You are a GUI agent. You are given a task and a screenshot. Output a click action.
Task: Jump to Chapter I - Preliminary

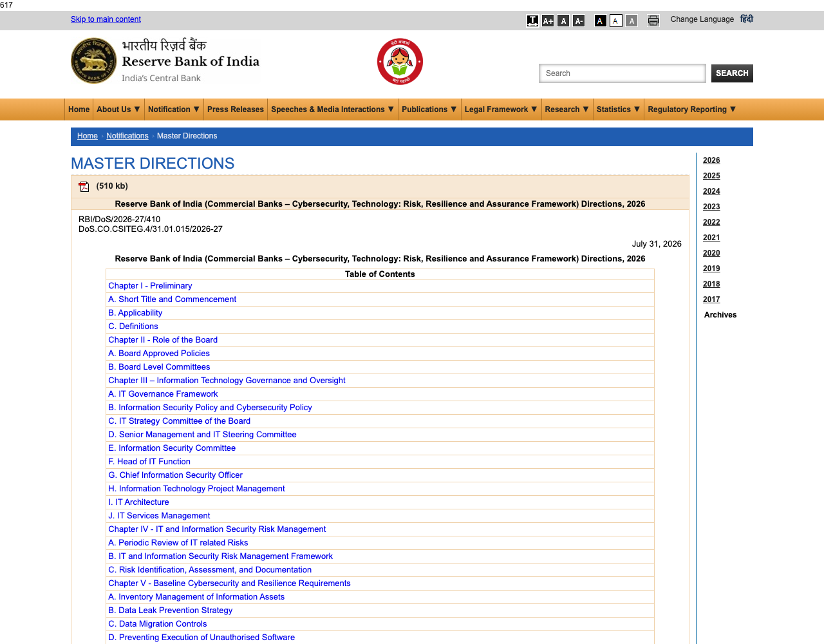[x=150, y=286]
